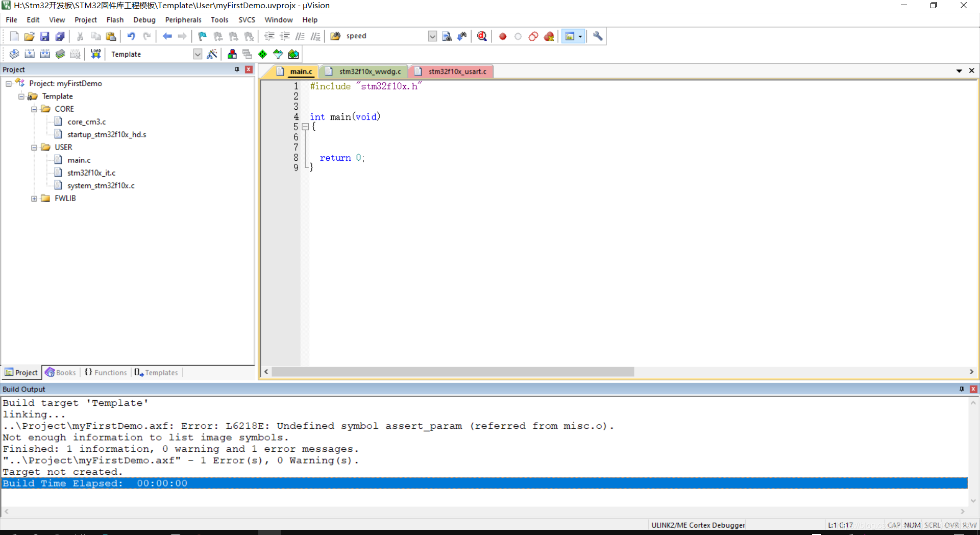Open the target selector Template dropdown
Viewport: 980px width, 535px height.
coord(198,54)
